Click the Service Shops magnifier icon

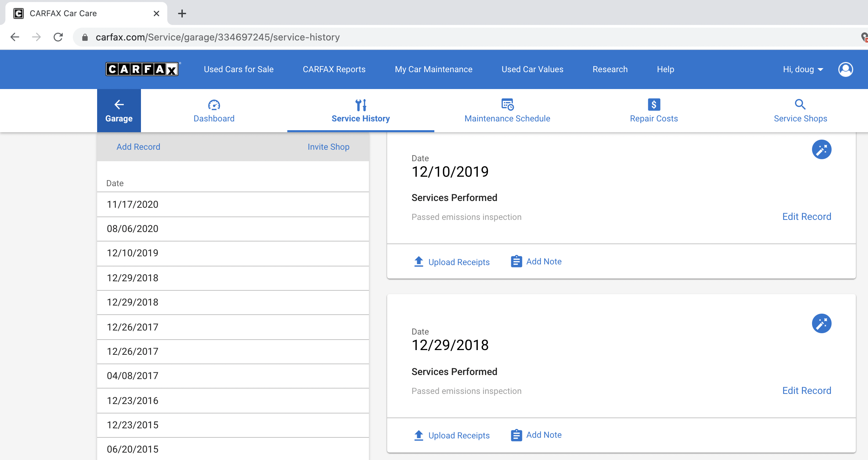800,105
